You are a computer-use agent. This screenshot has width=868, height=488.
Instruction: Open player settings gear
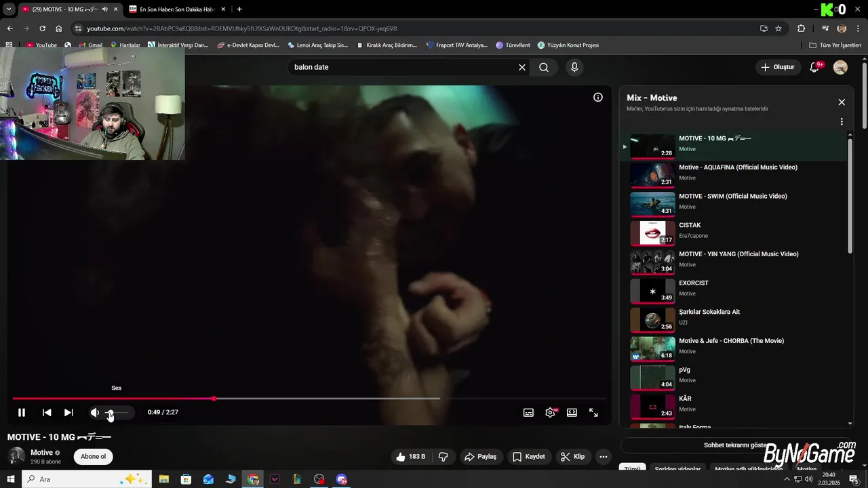(550, 412)
